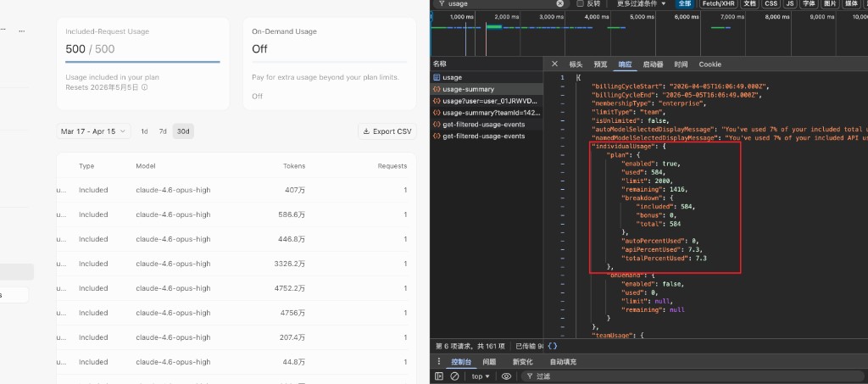Toggle the console sidebar panel icon
The image size is (868, 384).
pyautogui.click(x=439, y=376)
